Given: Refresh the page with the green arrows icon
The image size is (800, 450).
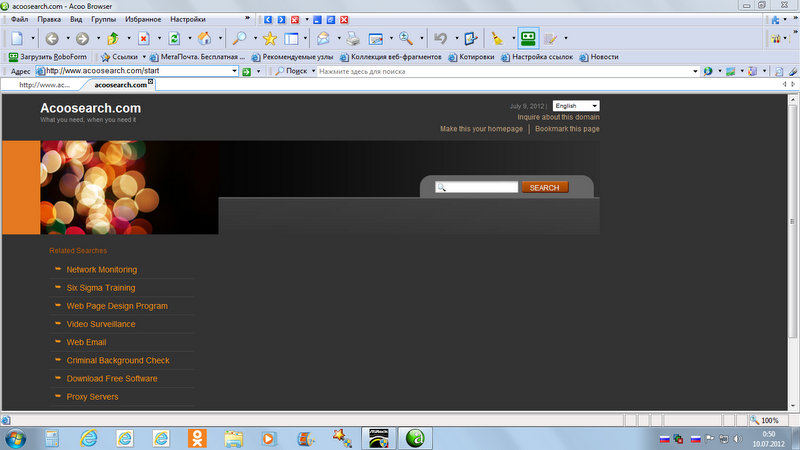Looking at the screenshot, I should tap(174, 38).
